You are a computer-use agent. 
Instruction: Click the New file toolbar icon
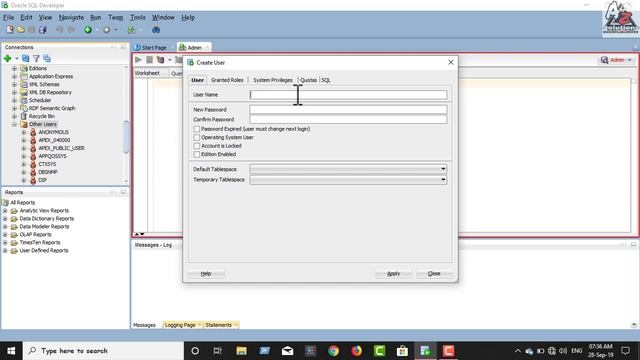point(10,30)
